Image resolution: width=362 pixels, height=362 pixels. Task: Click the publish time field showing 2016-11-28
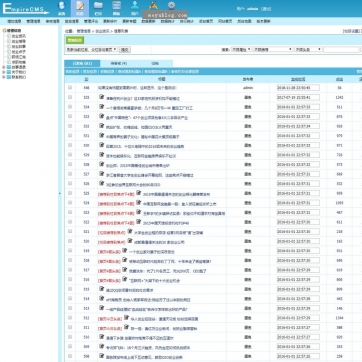click(298, 88)
